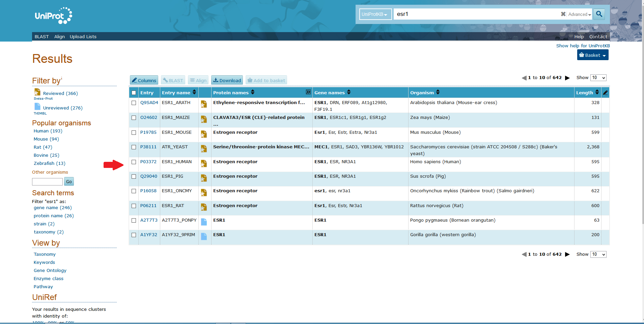Click the next page arrow at top
The width and height of the screenshot is (644, 324).
(x=567, y=78)
